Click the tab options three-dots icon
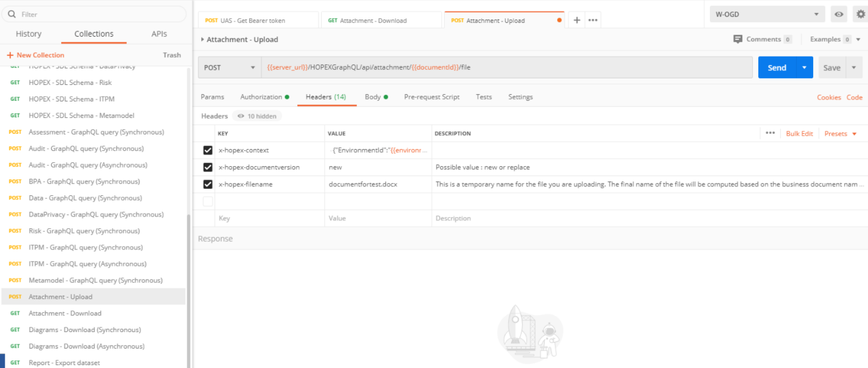Viewport: 868px width, 368px height. coord(593,20)
